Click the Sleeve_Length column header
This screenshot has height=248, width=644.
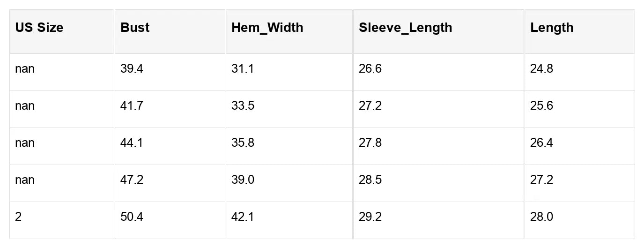[x=405, y=28]
